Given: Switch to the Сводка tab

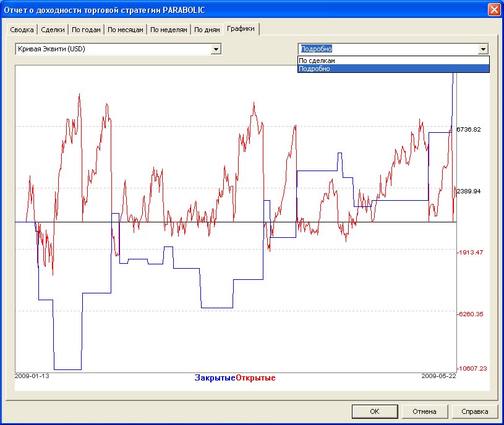Looking at the screenshot, I should pyautogui.click(x=22, y=30).
